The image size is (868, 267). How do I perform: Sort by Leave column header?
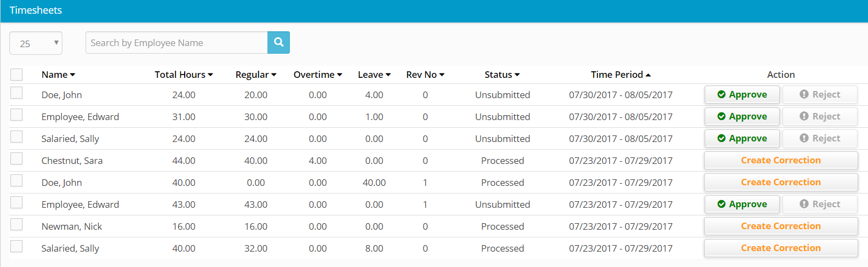click(x=374, y=75)
